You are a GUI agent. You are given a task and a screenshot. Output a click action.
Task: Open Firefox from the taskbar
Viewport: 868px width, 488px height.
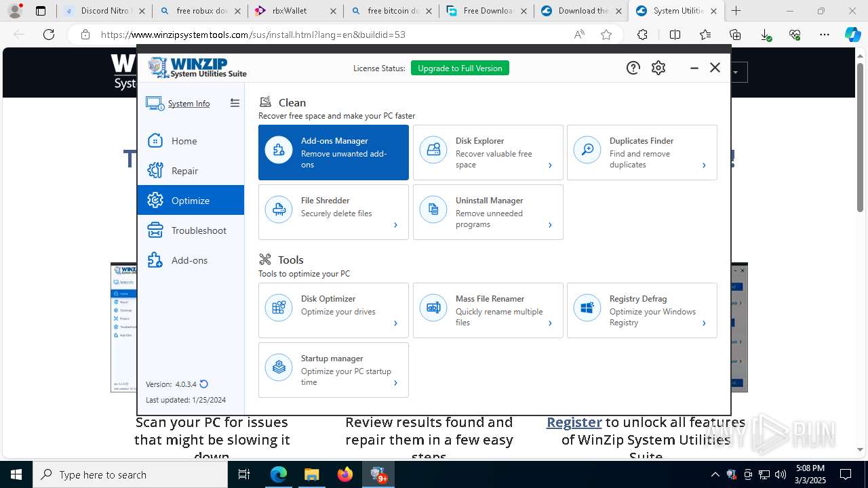pyautogui.click(x=345, y=474)
